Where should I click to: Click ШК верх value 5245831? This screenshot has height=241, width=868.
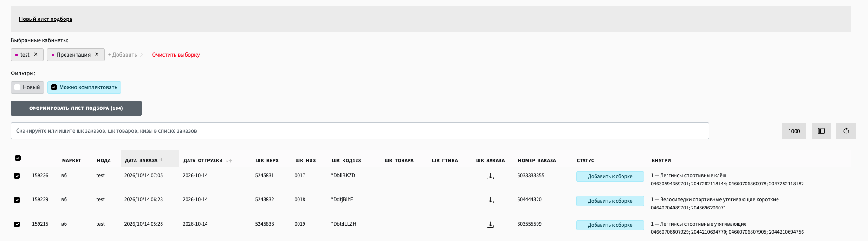[265, 175]
